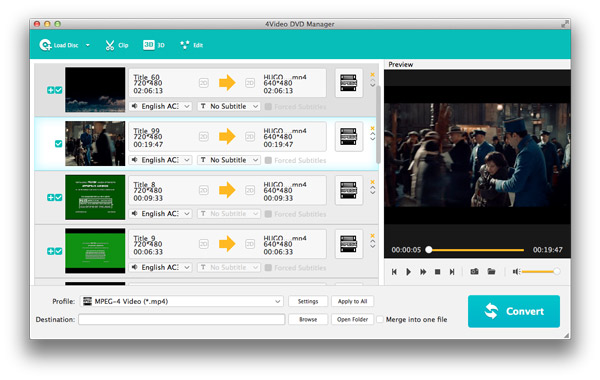Image resolution: width=600 pixels, height=380 pixels.
Task: Click Apply to All button
Action: tap(352, 301)
